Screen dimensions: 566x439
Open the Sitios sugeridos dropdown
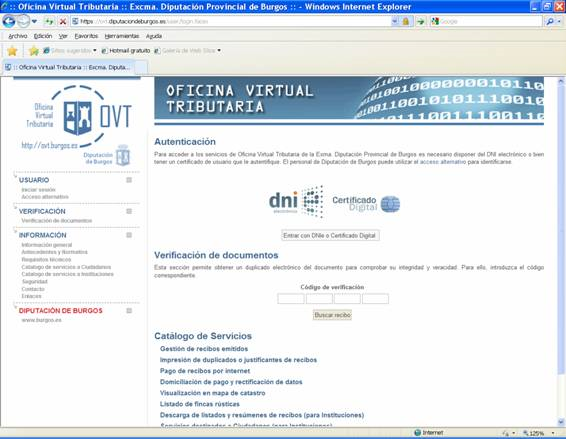click(x=70, y=51)
